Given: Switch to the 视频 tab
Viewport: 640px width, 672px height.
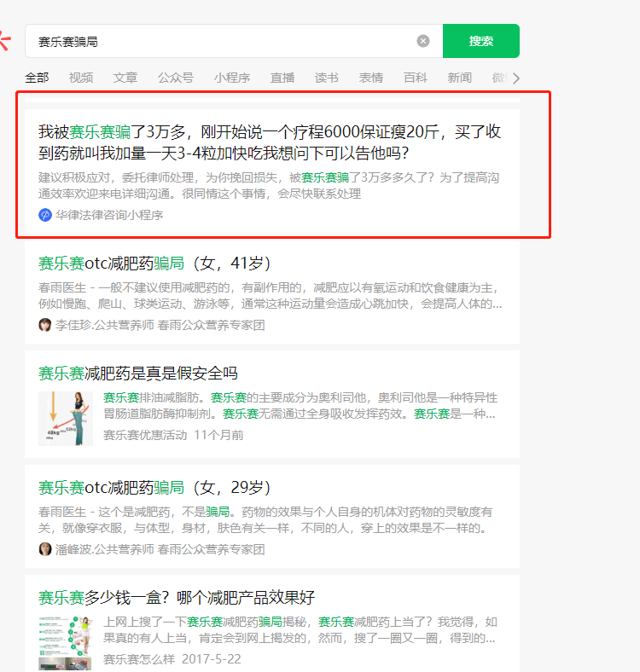Looking at the screenshot, I should tap(81, 78).
